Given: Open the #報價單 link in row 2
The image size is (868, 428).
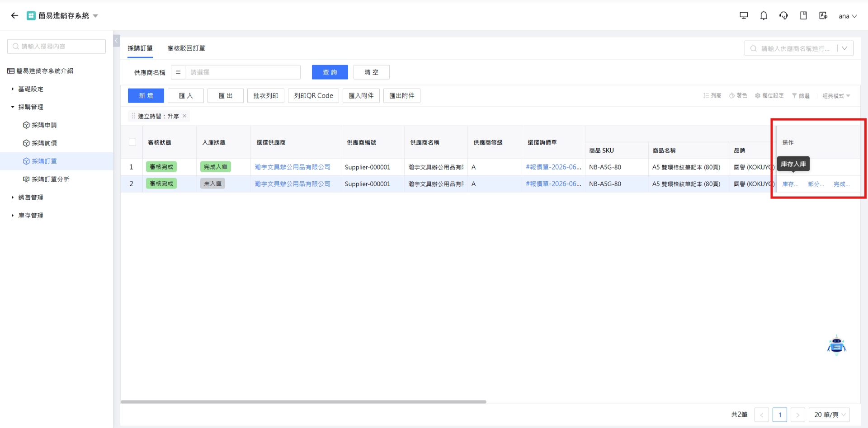Looking at the screenshot, I should coord(553,184).
